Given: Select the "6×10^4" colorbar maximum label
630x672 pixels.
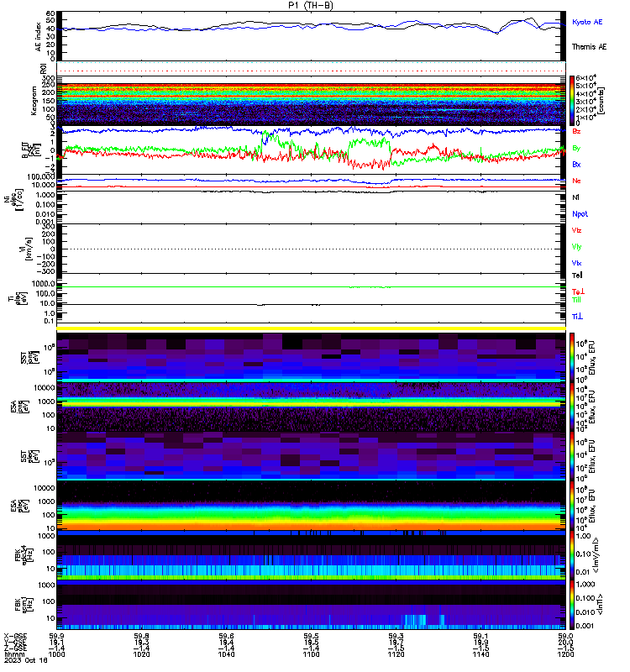Looking at the screenshot, I should [x=585, y=78].
